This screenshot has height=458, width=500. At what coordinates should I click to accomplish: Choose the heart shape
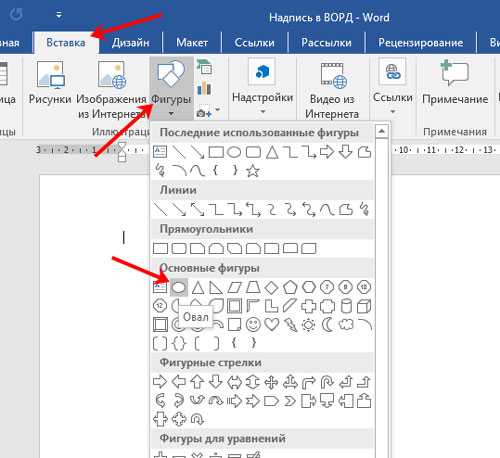(x=272, y=324)
